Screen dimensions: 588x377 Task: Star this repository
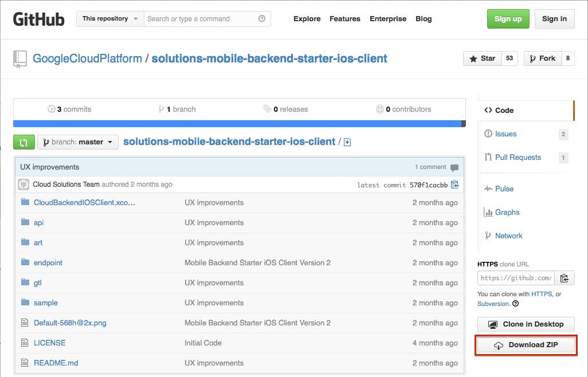coord(482,58)
